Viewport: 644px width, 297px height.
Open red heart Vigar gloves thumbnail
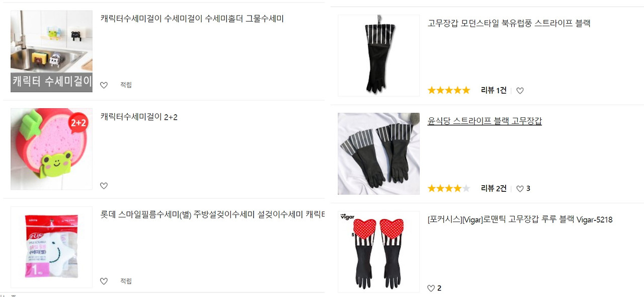pos(378,252)
